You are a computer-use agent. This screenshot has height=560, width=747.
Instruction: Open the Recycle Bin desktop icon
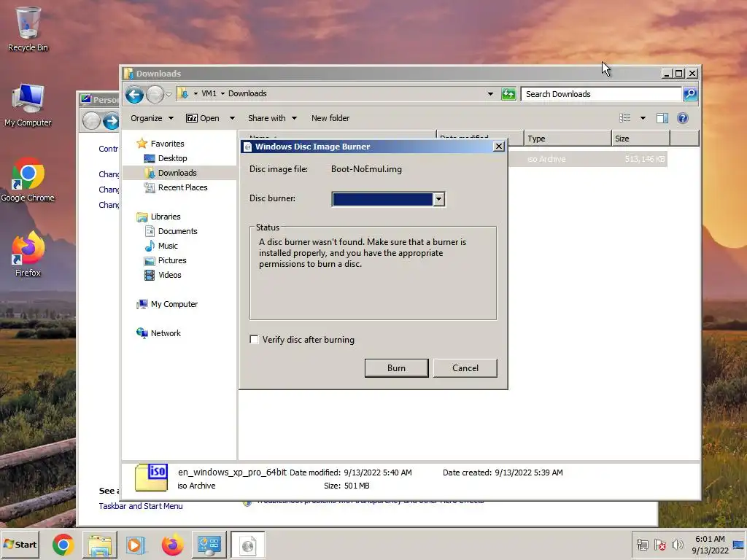click(28, 28)
